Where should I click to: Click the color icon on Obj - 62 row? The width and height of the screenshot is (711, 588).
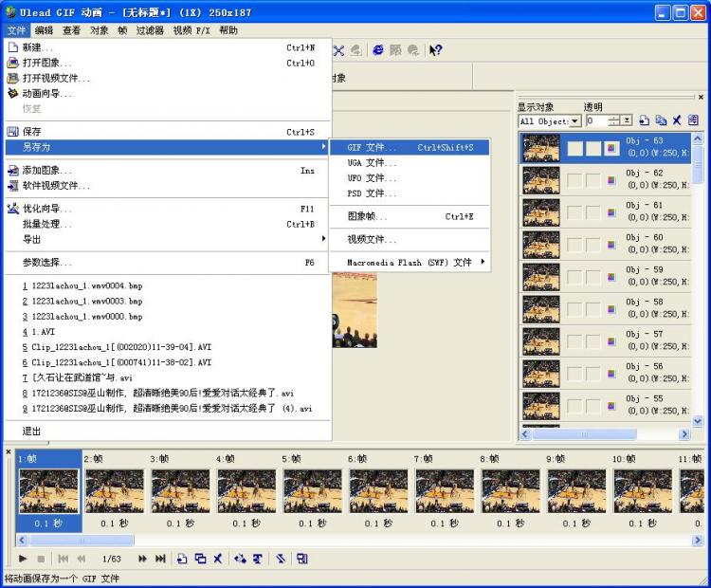tap(611, 180)
